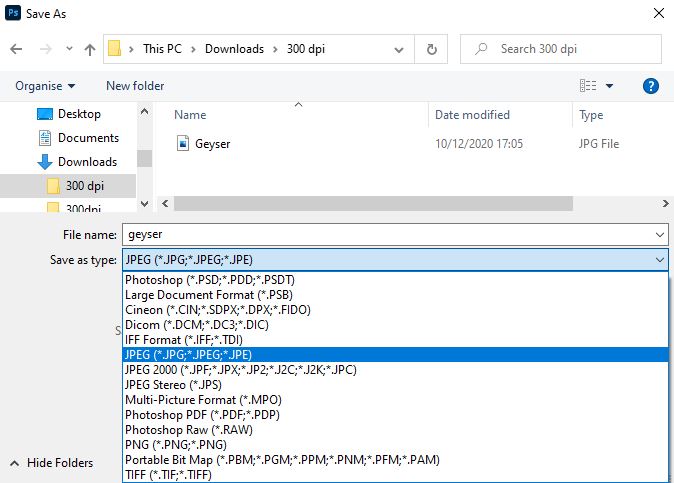Go up one folder level

[x=90, y=49]
